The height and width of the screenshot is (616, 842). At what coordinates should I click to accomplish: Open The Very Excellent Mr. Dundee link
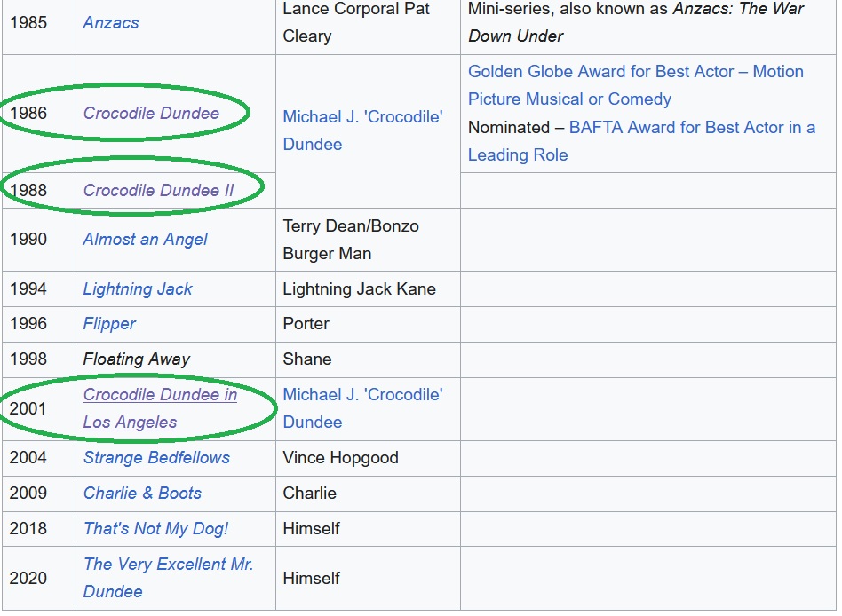(x=168, y=578)
